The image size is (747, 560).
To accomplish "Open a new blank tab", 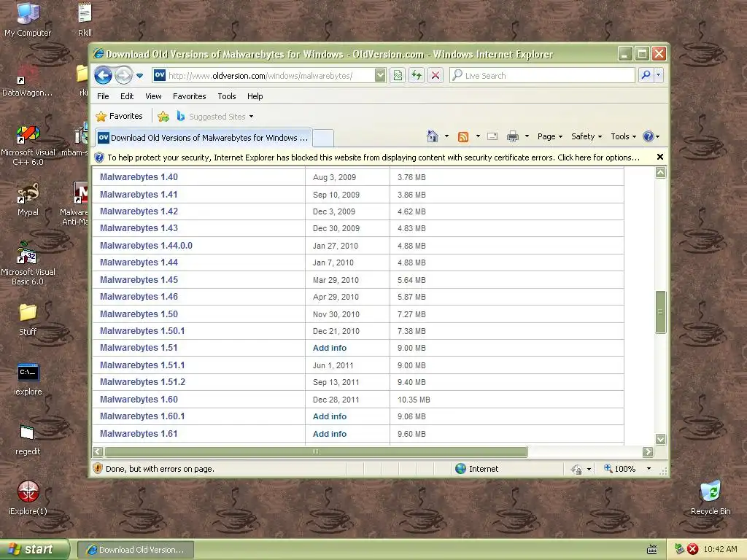I will tap(323, 138).
